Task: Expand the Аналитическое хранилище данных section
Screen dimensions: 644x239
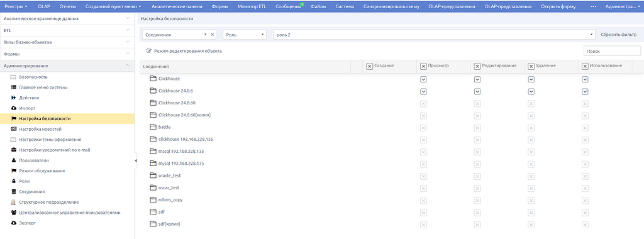Action: coord(67,18)
